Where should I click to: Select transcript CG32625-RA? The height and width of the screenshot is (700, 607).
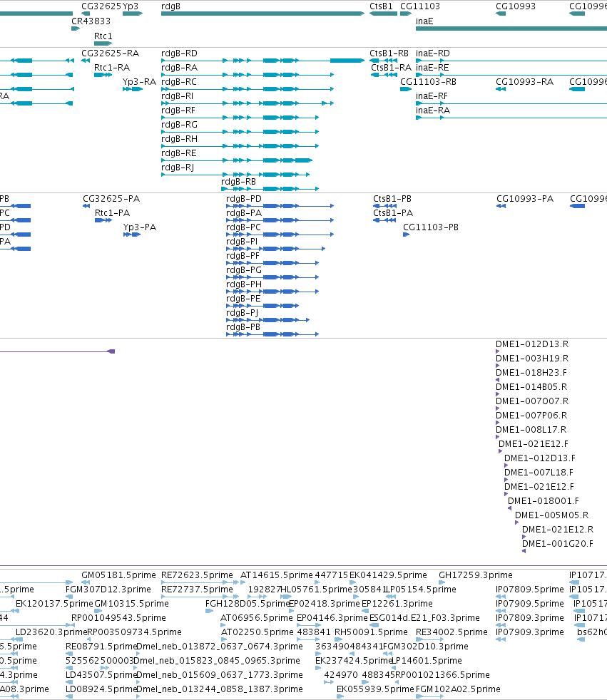click(86, 61)
